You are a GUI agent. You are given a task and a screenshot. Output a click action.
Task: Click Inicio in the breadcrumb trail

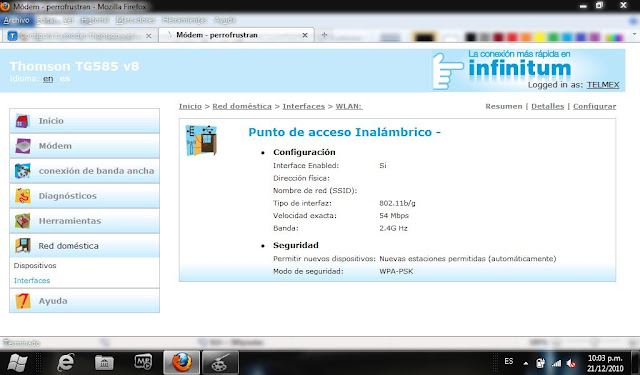tap(190, 106)
